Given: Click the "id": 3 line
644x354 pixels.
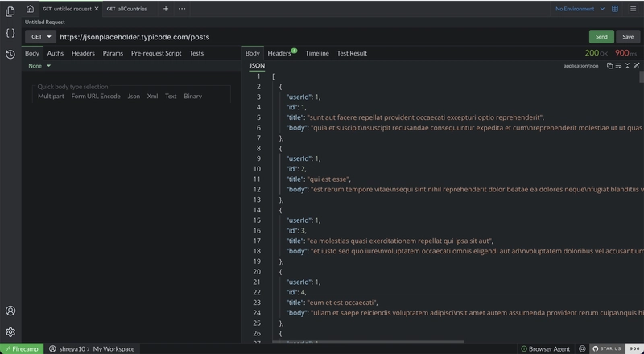Looking at the screenshot, I should 296,230.
